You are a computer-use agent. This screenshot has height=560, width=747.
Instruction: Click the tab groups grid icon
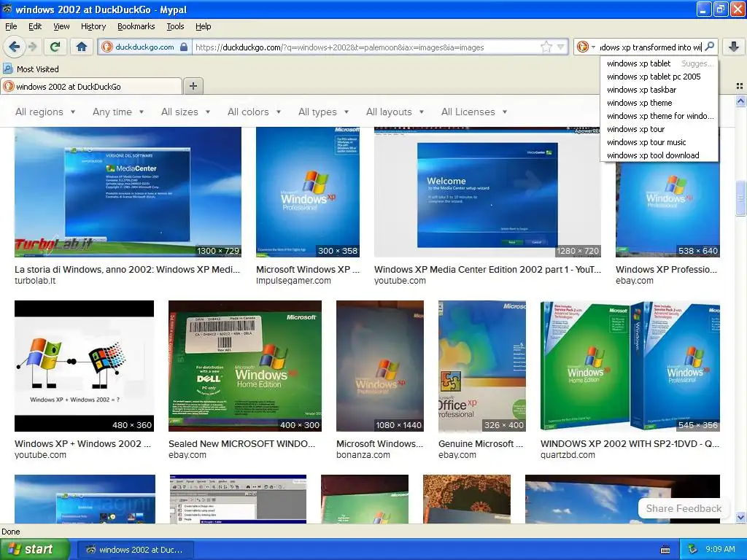click(740, 86)
